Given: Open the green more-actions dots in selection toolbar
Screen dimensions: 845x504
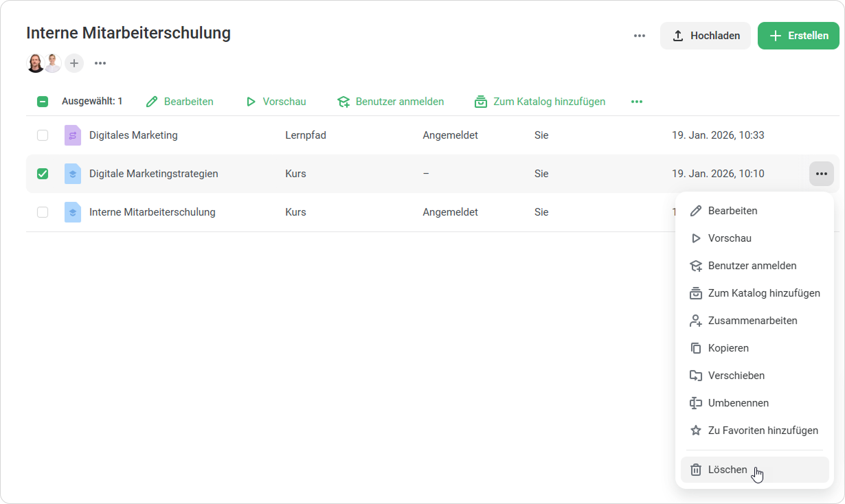Looking at the screenshot, I should coord(637,102).
